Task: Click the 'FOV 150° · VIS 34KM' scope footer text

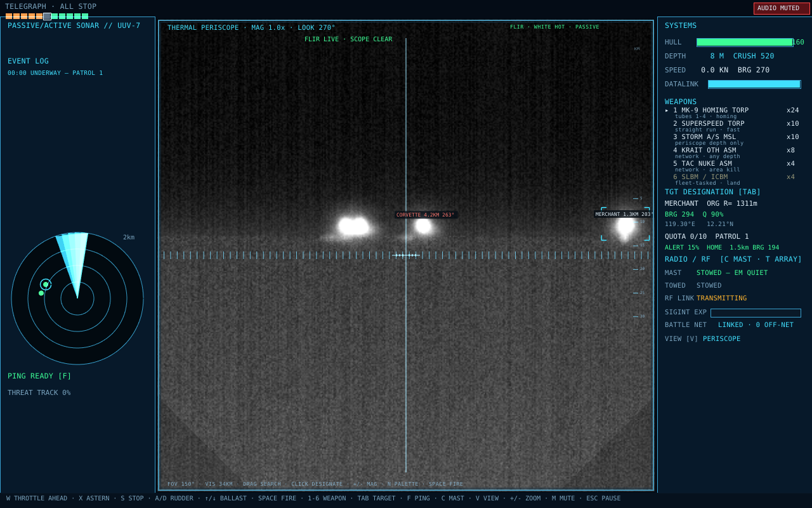Action: click(x=200, y=484)
